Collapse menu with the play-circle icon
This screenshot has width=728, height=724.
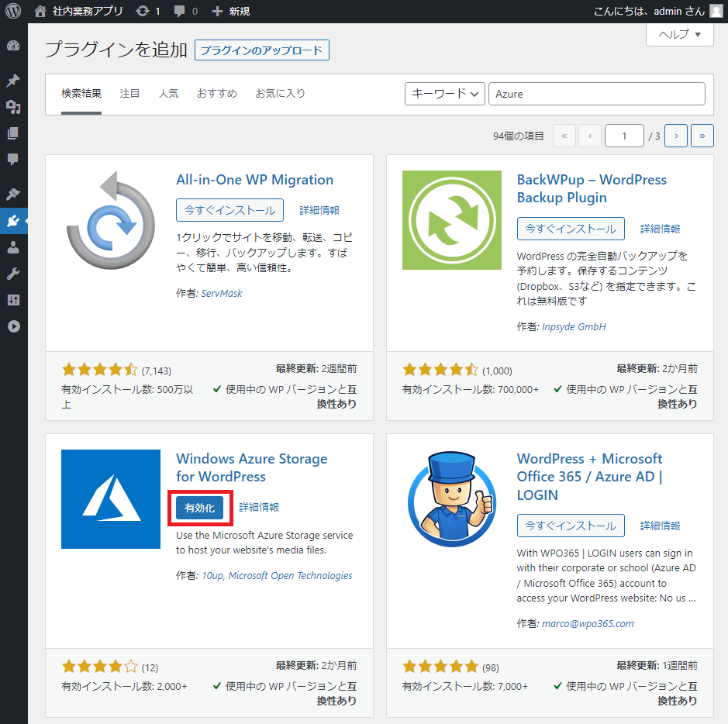tap(13, 326)
